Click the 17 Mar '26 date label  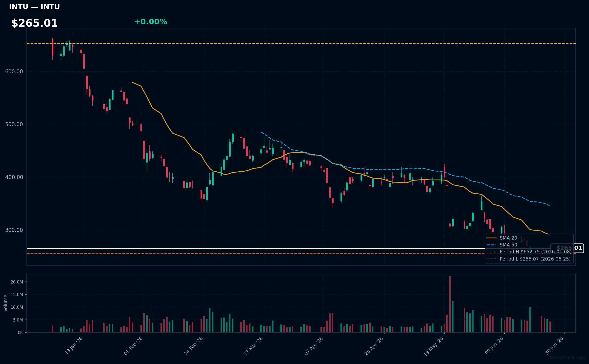[x=253, y=346]
